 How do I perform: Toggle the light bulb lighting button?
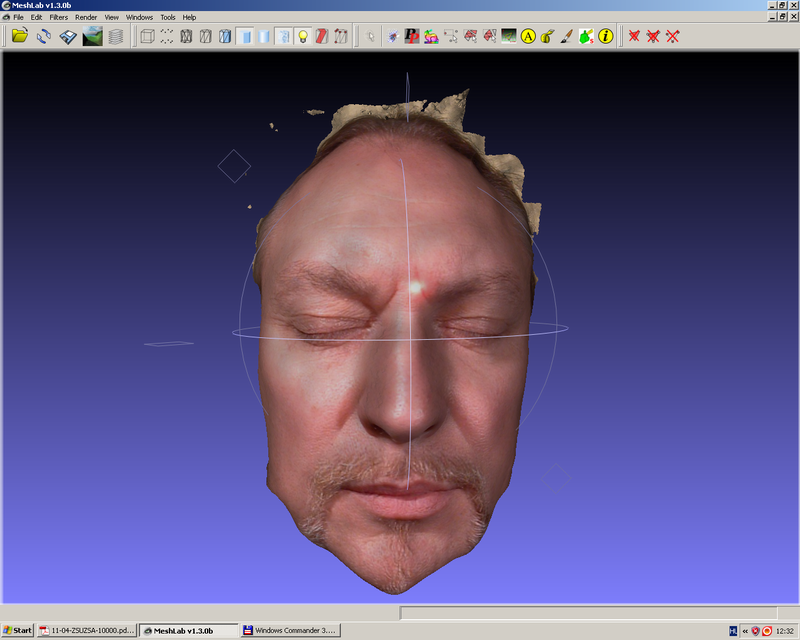point(302,37)
